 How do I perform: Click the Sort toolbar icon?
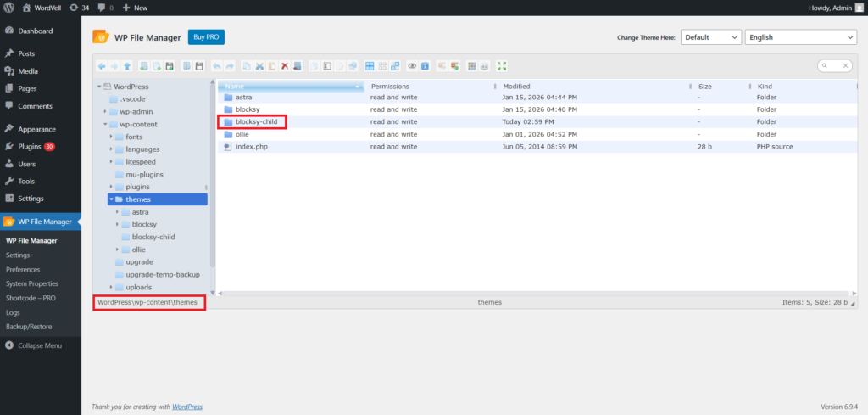[x=484, y=66]
